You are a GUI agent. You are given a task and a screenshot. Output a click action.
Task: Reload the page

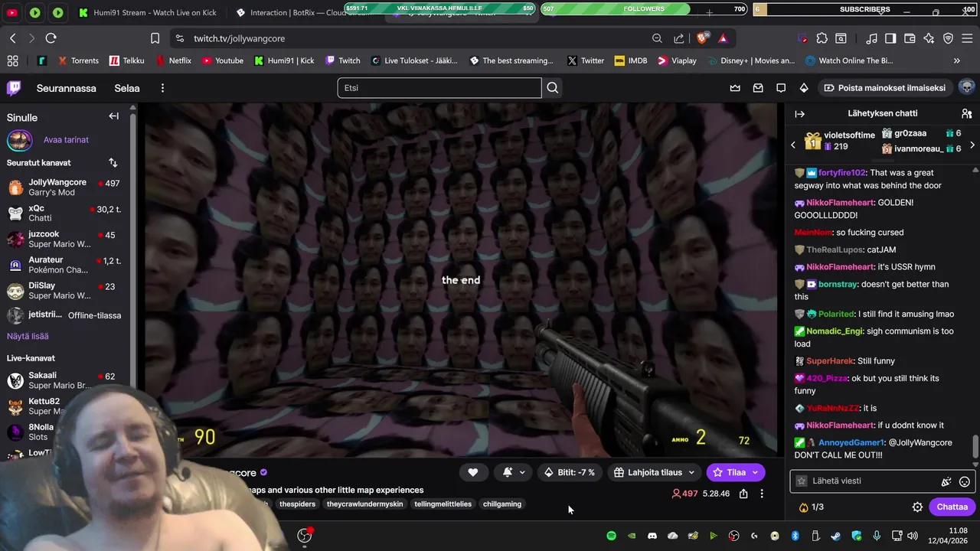point(51,38)
